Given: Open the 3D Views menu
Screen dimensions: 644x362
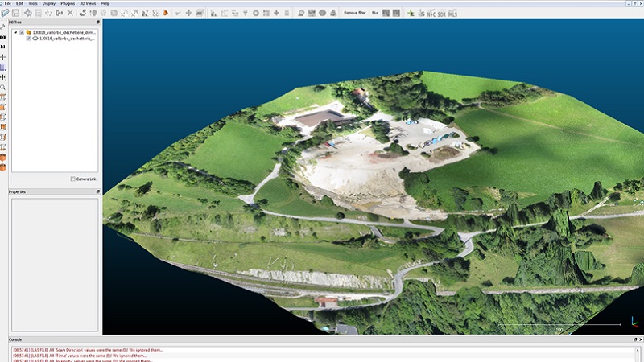Looking at the screenshot, I should 88,3.
